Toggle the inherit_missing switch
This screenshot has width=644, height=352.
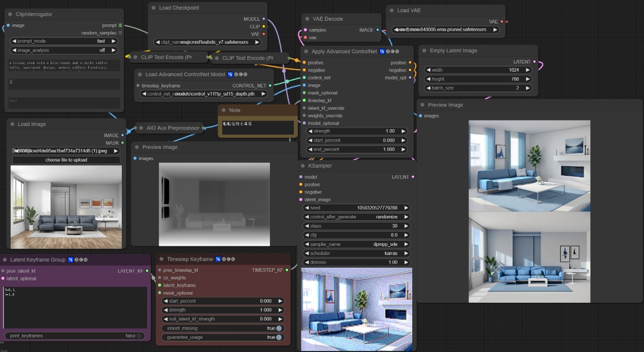coord(279,328)
